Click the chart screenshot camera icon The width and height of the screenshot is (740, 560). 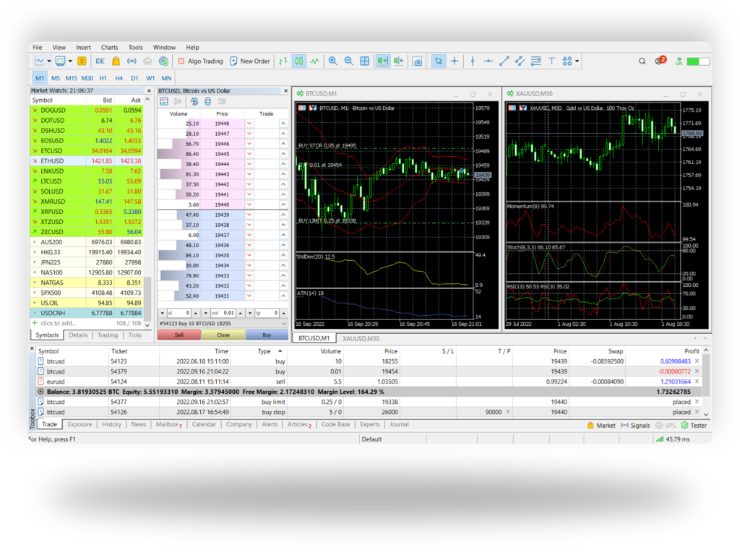point(418,61)
